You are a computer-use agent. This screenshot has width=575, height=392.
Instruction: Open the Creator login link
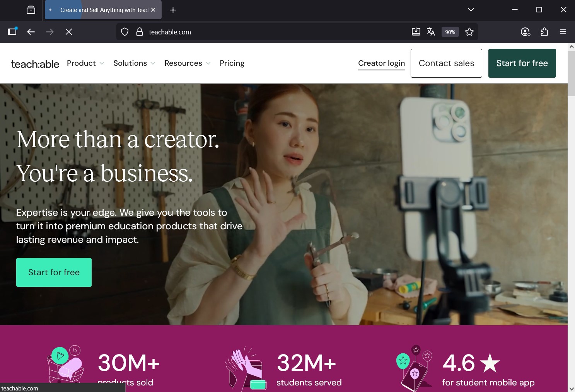point(381,63)
